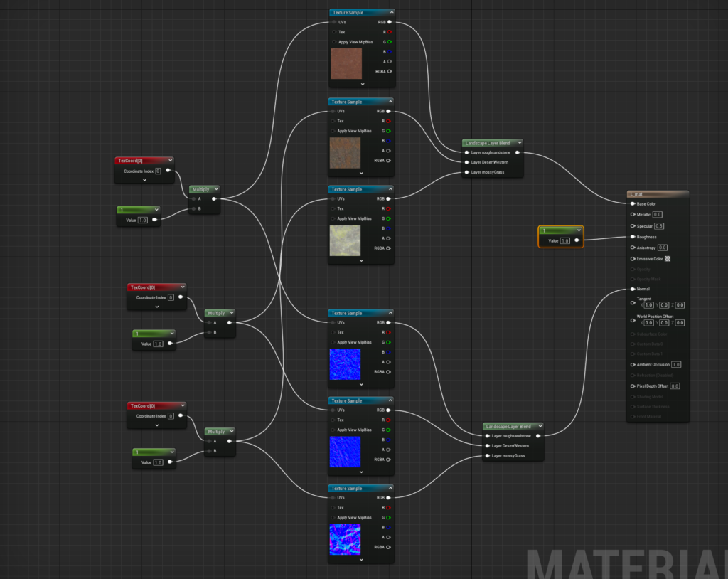This screenshot has width=728, height=579.
Task: Click the Metallic input pin on material node
Action: coord(632,214)
